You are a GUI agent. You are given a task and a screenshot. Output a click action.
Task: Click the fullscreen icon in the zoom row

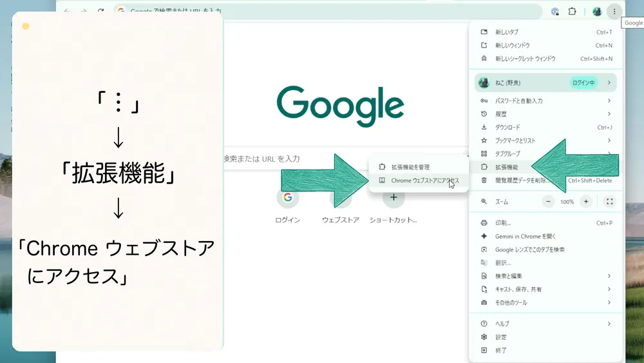coord(609,201)
